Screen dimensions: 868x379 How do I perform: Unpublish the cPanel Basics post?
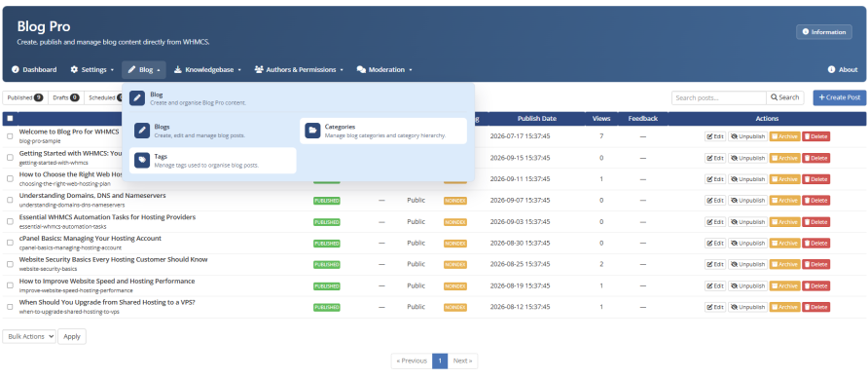click(748, 244)
